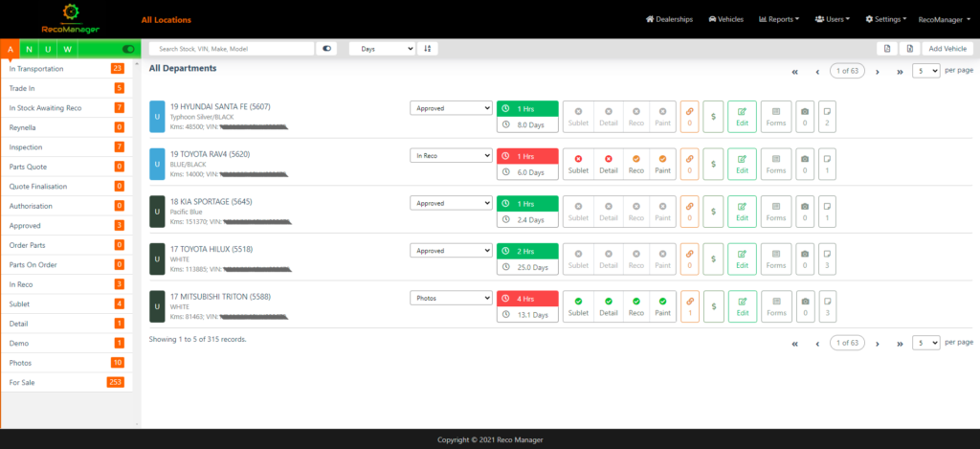Click the search stock input field
This screenshot has width=980, height=449.
coord(232,48)
